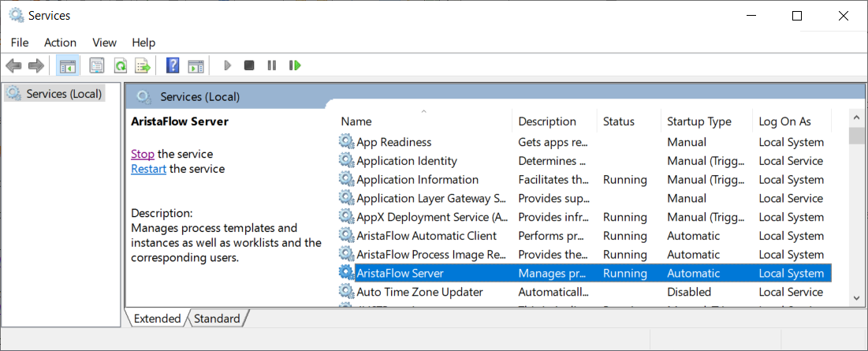Click gear icon beside Auto Time Zone Updater
The width and height of the screenshot is (868, 351).
[x=346, y=292]
